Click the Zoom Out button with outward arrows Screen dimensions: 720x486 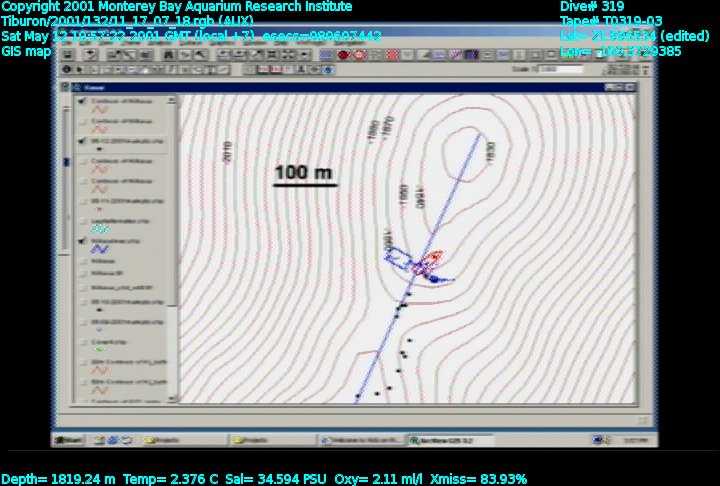coord(288,55)
